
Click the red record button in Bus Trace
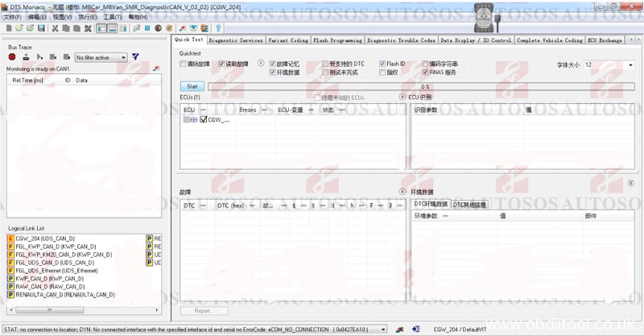pyautogui.click(x=12, y=57)
